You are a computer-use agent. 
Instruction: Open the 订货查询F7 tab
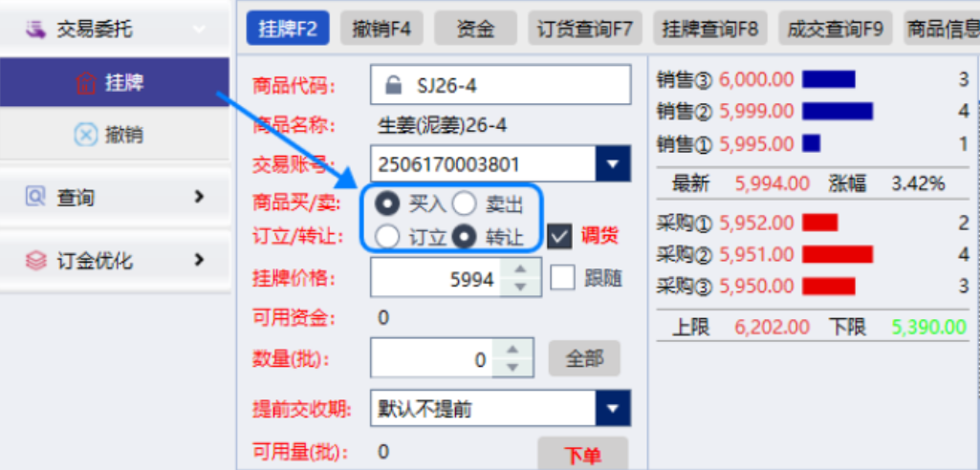click(x=585, y=28)
